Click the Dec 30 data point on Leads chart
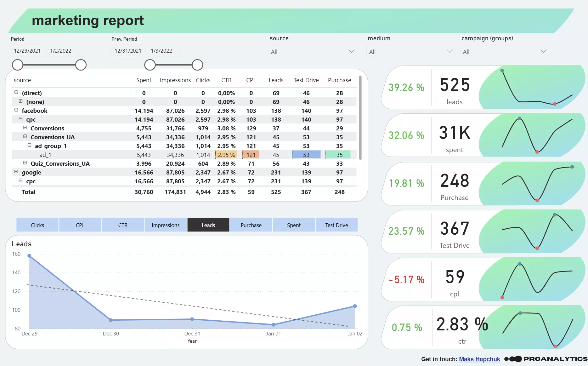The width and height of the screenshot is (588, 366). click(x=111, y=320)
